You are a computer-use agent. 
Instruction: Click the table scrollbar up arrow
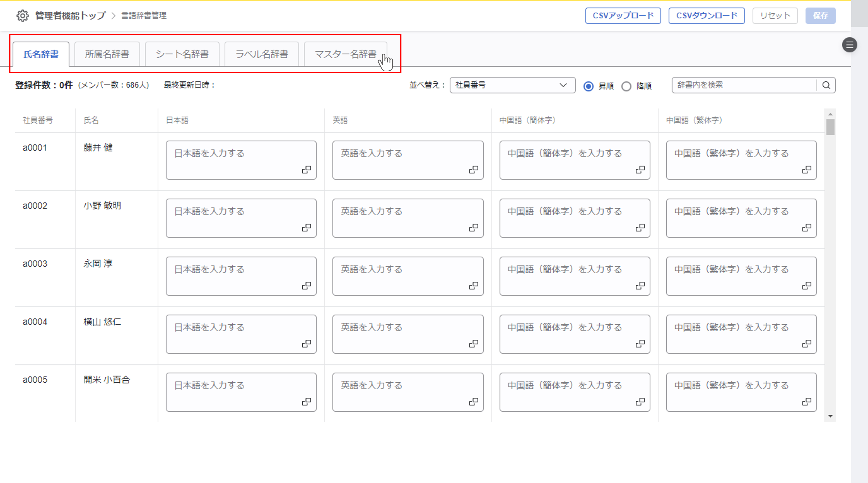(x=830, y=114)
